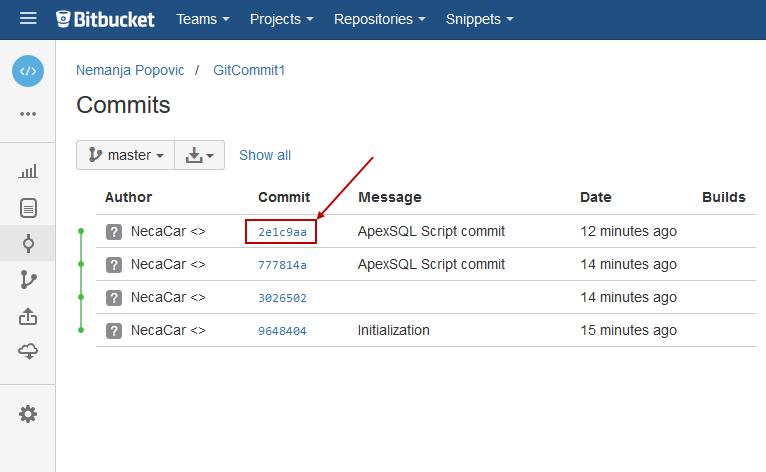Expand the master branch dropdown
The image size is (766, 472).
[x=126, y=155]
